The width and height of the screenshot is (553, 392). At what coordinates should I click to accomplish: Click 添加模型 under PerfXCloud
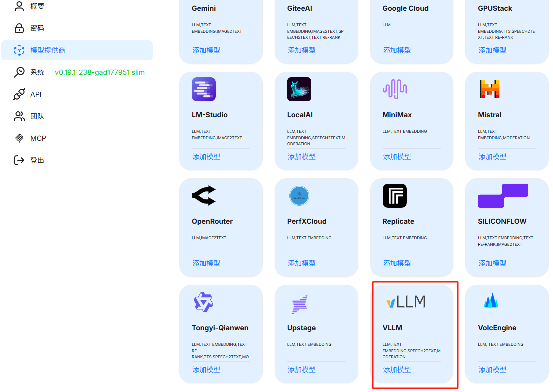point(302,263)
